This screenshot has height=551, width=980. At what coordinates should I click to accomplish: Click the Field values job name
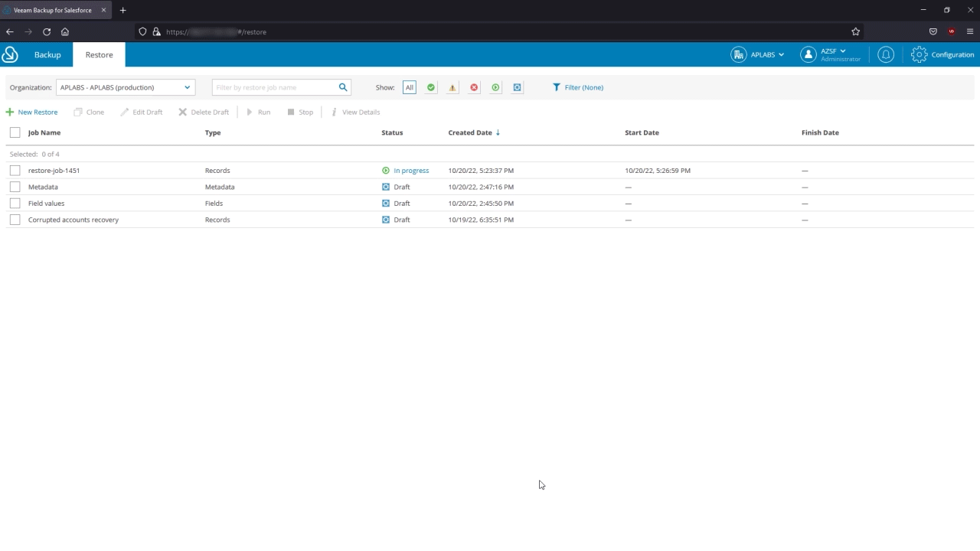pyautogui.click(x=46, y=204)
